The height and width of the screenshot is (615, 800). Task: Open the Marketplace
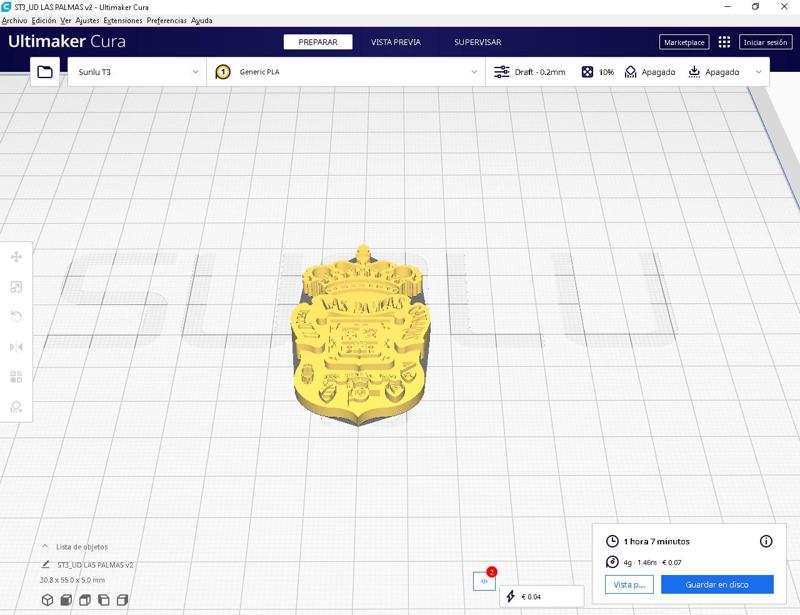click(684, 42)
